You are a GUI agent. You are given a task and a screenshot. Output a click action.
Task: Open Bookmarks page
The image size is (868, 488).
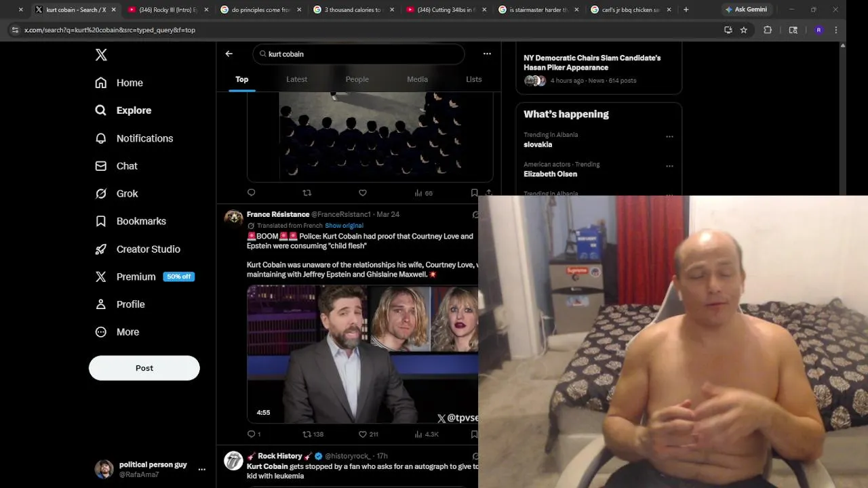pos(131,221)
